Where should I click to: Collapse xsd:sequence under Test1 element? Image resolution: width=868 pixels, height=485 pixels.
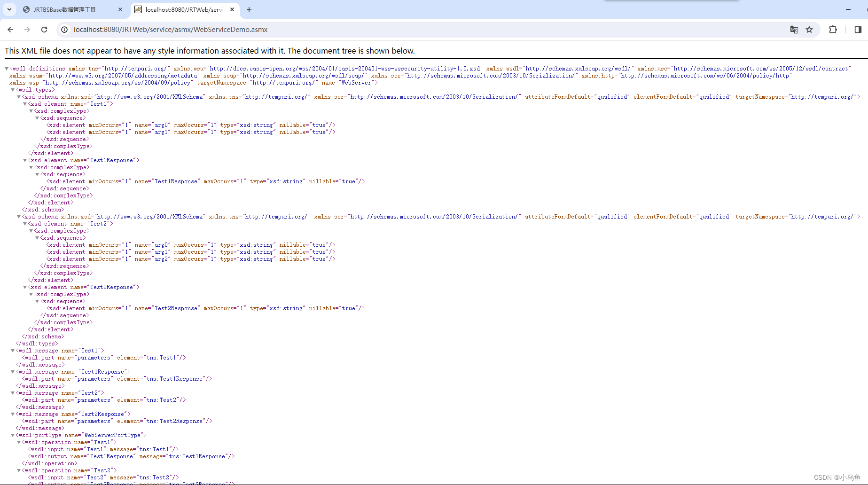(37, 118)
